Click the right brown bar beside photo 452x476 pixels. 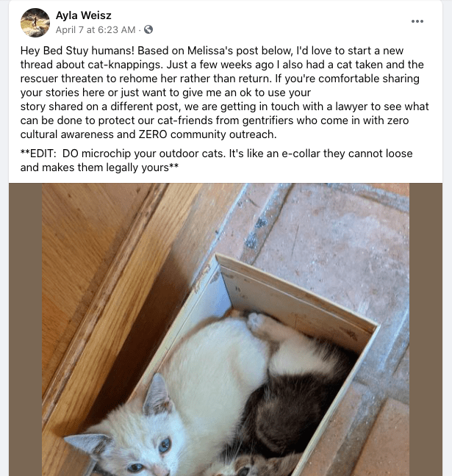[x=426, y=329]
